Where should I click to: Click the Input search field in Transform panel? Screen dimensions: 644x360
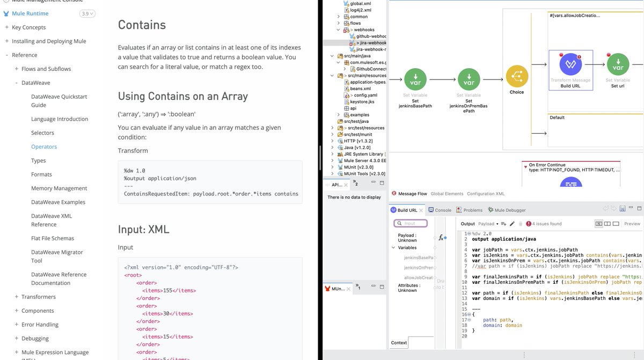[x=411, y=223]
